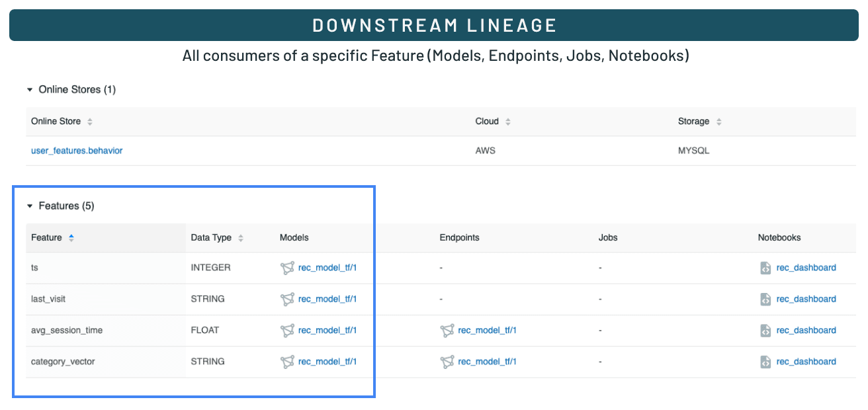Open the user_features.behavior online store link
The image size is (868, 410).
(x=77, y=151)
